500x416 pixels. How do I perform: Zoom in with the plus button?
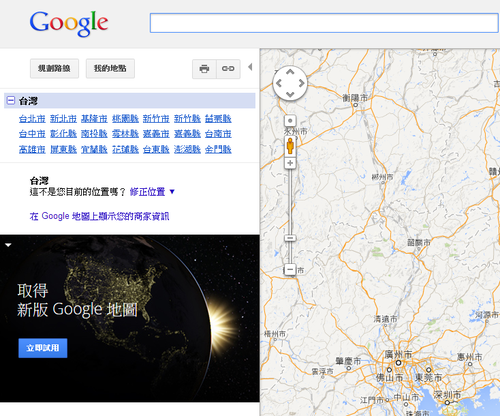tap(290, 163)
